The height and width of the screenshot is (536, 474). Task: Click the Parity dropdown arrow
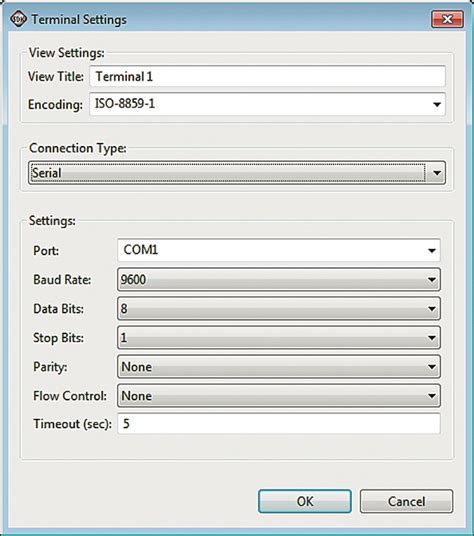[x=432, y=367]
